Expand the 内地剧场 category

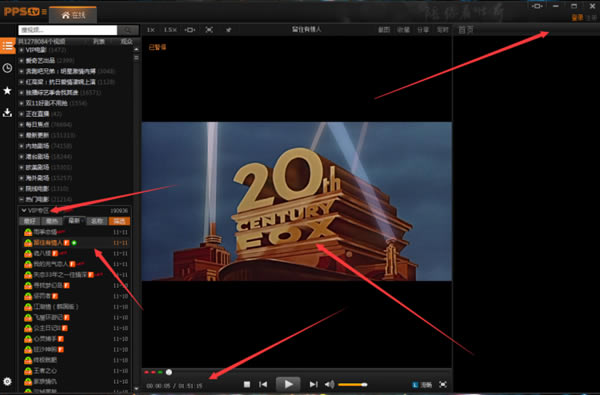coord(21,146)
